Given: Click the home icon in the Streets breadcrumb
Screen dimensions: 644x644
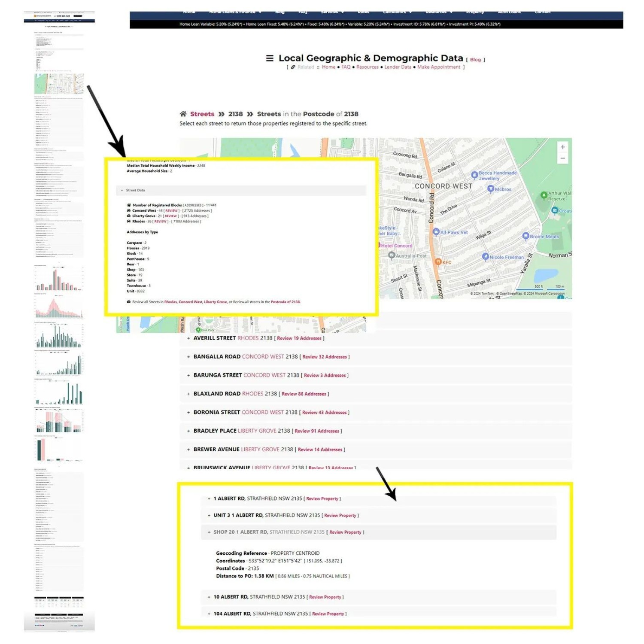Looking at the screenshot, I should click(183, 114).
